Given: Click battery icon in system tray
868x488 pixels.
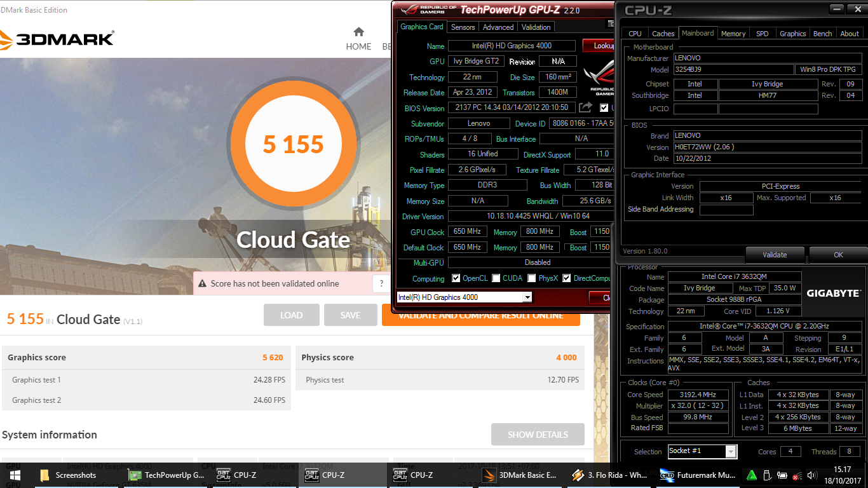Looking at the screenshot, I should (782, 475).
